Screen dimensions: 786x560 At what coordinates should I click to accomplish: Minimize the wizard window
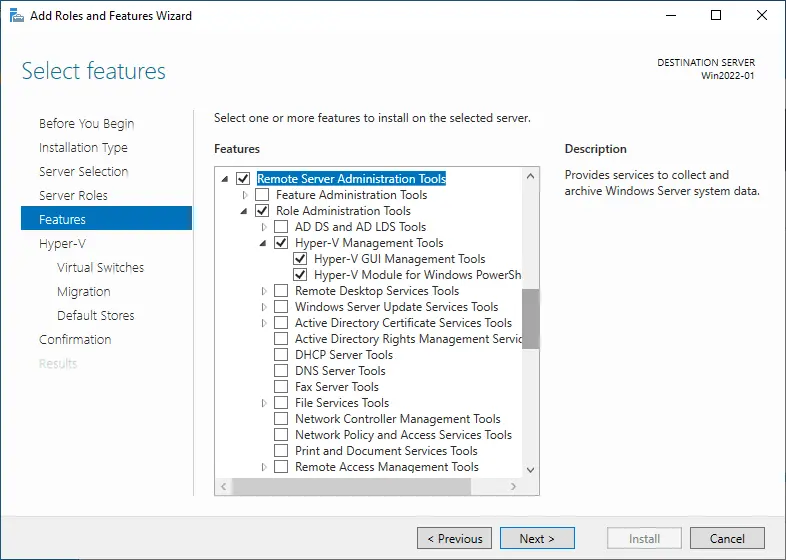671,16
